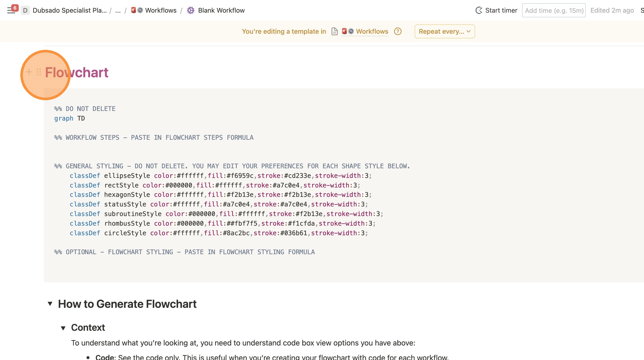Collapse the Context toggle section
Screen dimensions: 644x360
pyautogui.click(x=63, y=328)
